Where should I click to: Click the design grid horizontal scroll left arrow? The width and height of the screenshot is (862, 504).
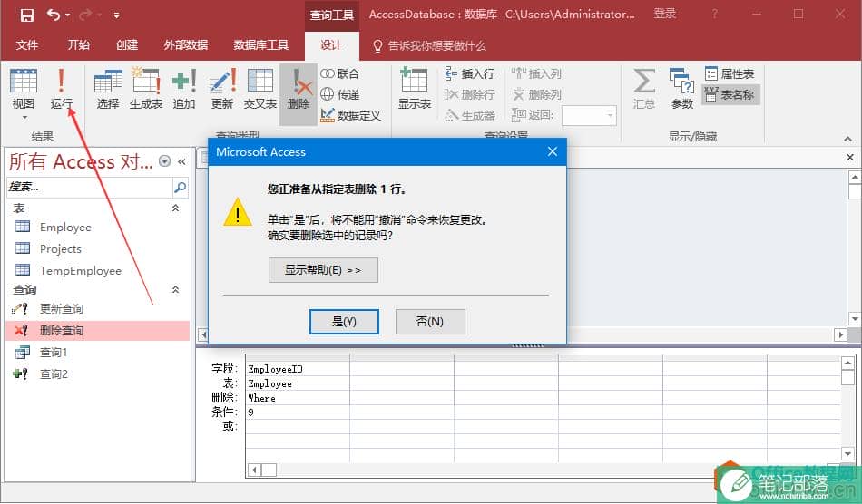(254, 470)
